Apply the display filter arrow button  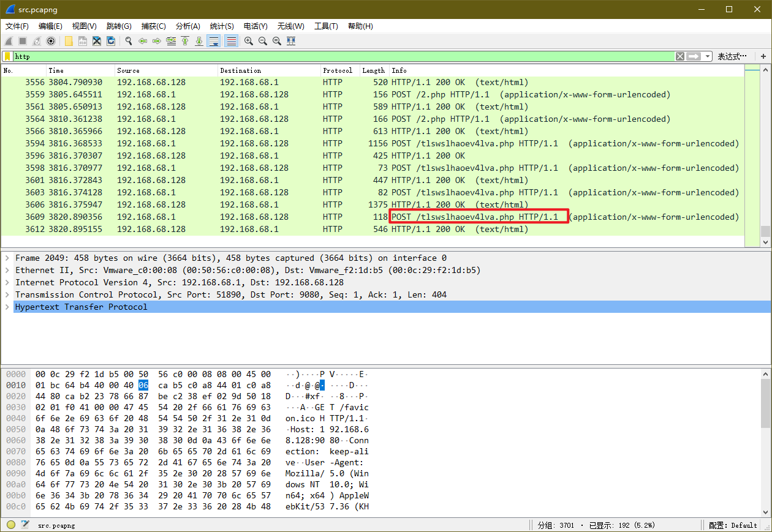coord(694,56)
